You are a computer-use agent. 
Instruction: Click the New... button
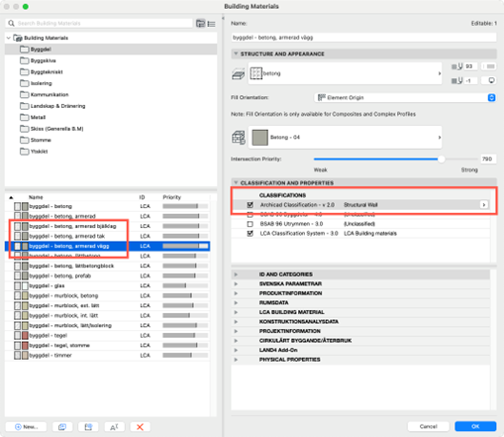click(x=26, y=427)
